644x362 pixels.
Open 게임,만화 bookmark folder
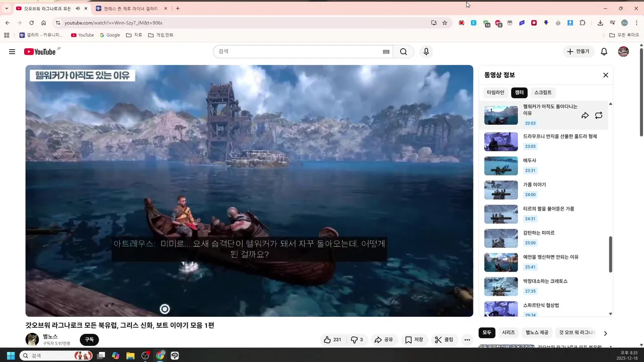(160, 35)
